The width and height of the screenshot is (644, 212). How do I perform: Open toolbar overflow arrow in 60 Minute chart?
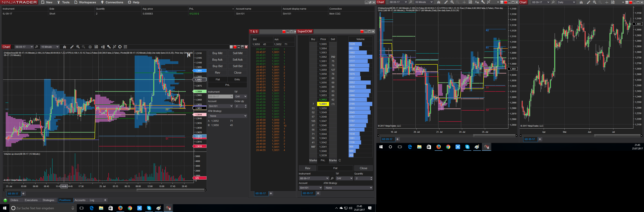(498, 2)
